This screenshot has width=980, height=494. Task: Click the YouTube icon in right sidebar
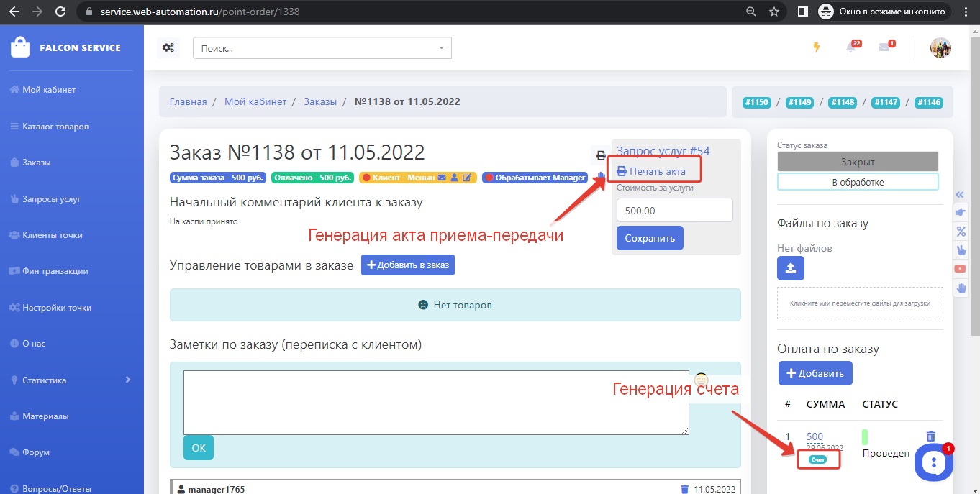(x=960, y=269)
